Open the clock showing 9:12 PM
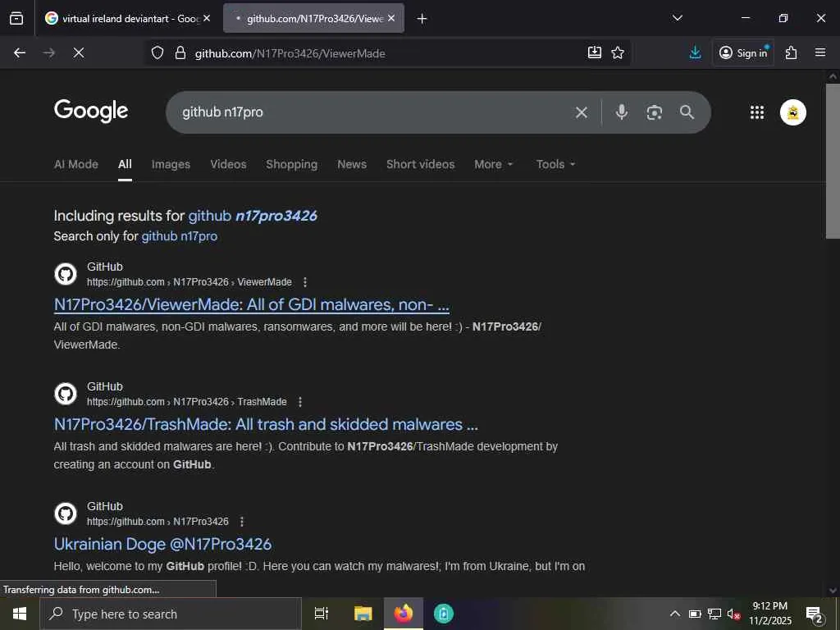 point(769,614)
